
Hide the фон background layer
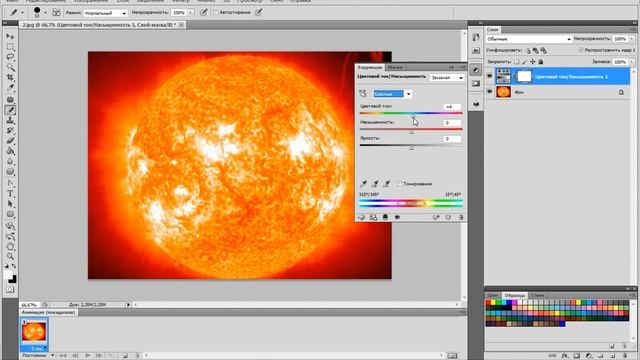click(x=489, y=92)
